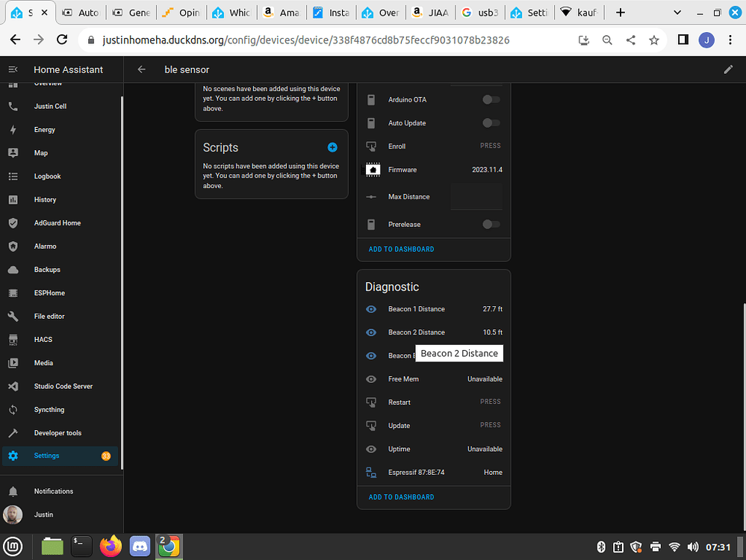746x560 pixels.
Task: Go back using the arrow beside ble sensor
Action: (x=141, y=69)
